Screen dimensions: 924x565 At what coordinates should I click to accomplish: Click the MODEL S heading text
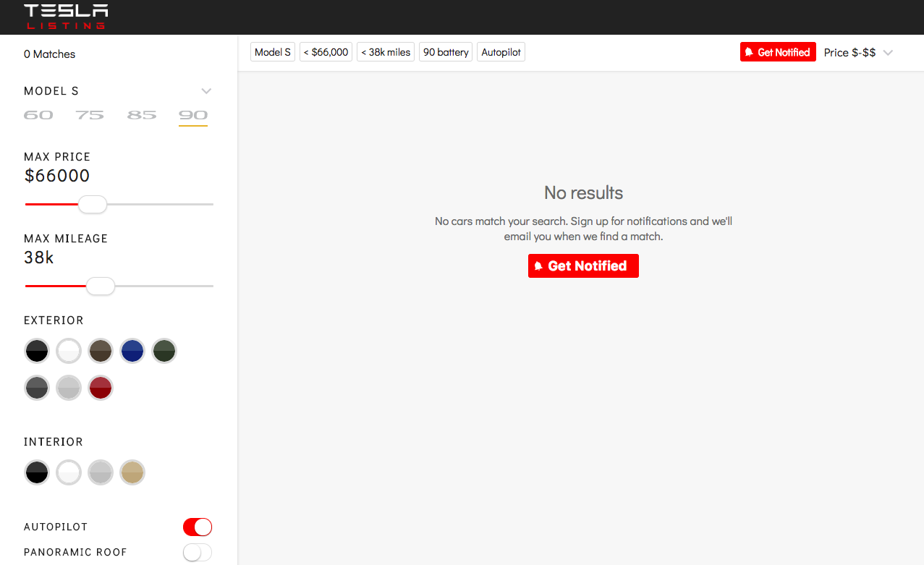pos(51,91)
